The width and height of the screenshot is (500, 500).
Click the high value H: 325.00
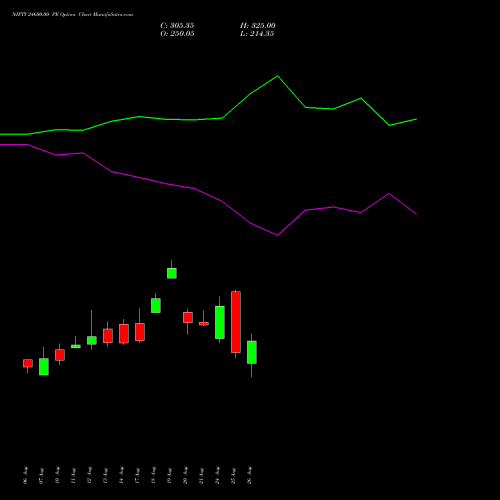[x=258, y=26]
